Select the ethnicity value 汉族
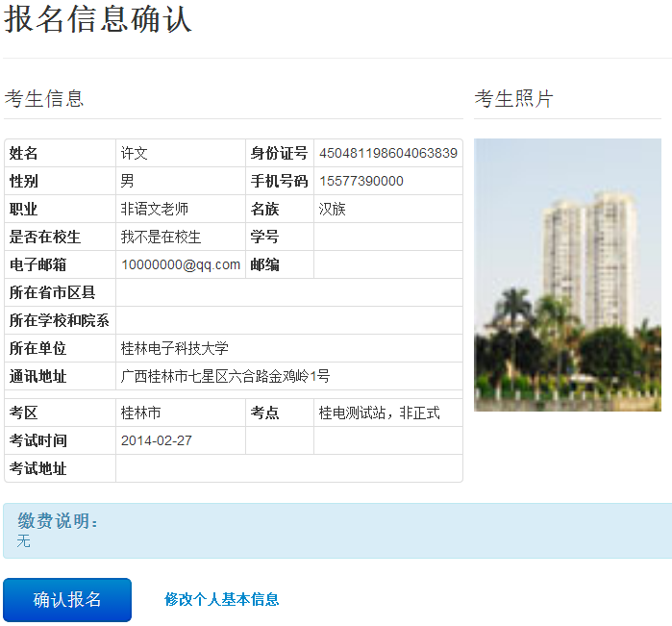The height and width of the screenshot is (626, 672). click(x=333, y=209)
